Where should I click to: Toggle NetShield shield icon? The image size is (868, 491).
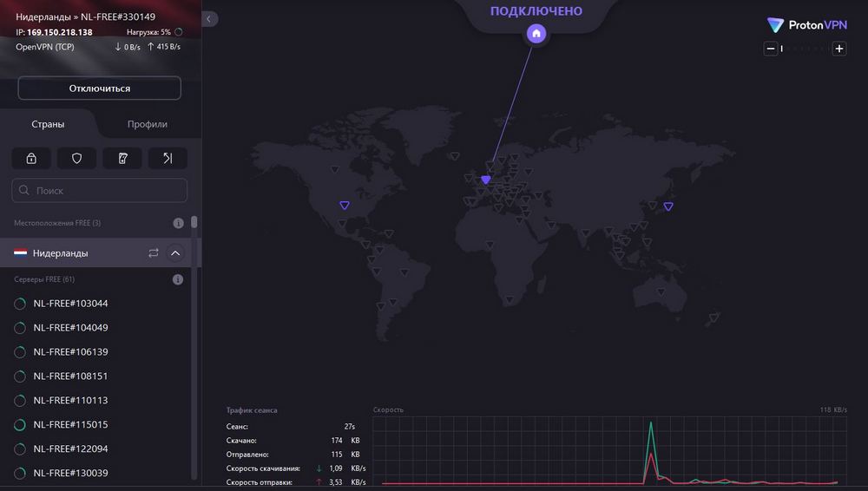click(77, 158)
